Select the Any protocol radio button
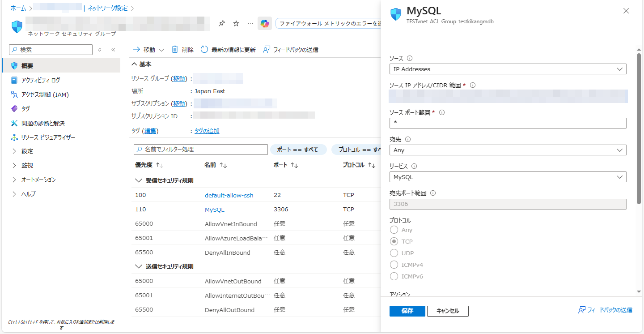Screen dimensions: 644x334 [x=394, y=230]
